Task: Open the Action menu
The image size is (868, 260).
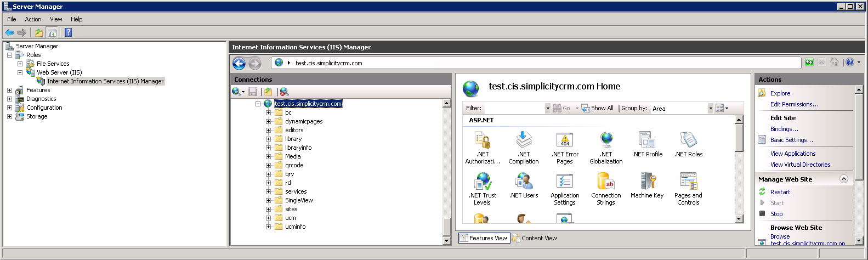Action: tap(33, 19)
